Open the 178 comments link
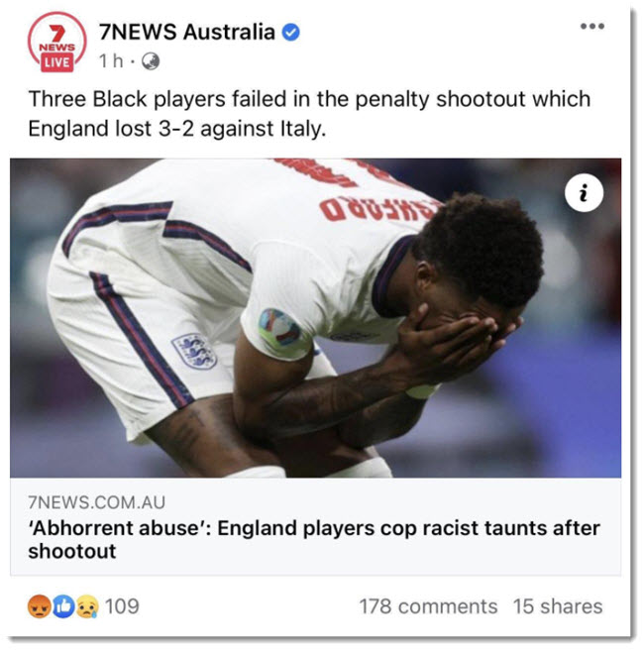Viewport: 644px width, 650px height. (x=428, y=606)
